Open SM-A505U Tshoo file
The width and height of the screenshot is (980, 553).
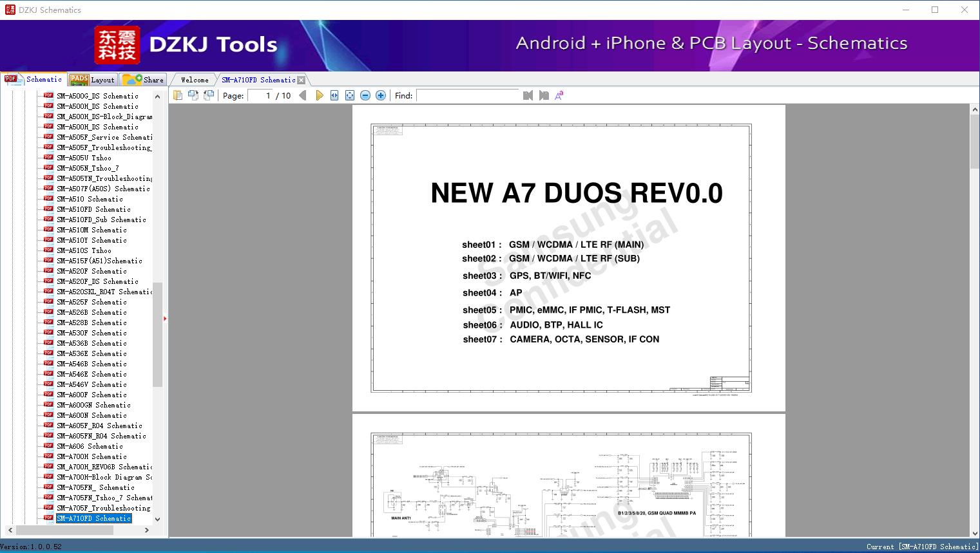coord(84,158)
